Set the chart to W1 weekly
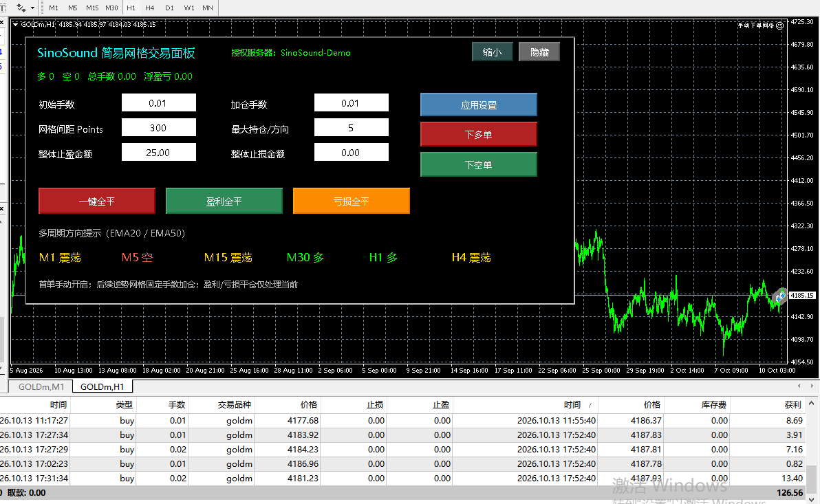 [188, 8]
